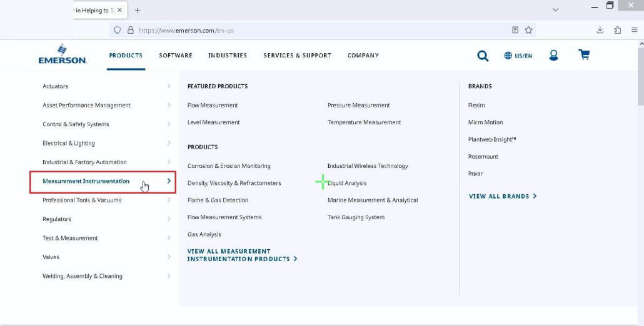Screen dimensions: 644x326
Task: Toggle the reader view icon
Action: pyautogui.click(x=515, y=30)
